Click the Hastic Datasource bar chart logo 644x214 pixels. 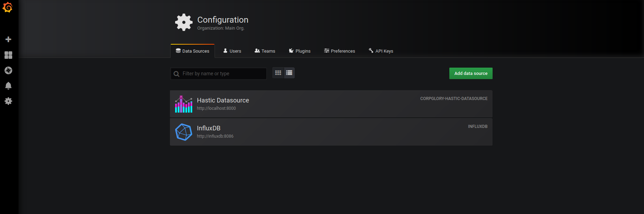point(184,104)
